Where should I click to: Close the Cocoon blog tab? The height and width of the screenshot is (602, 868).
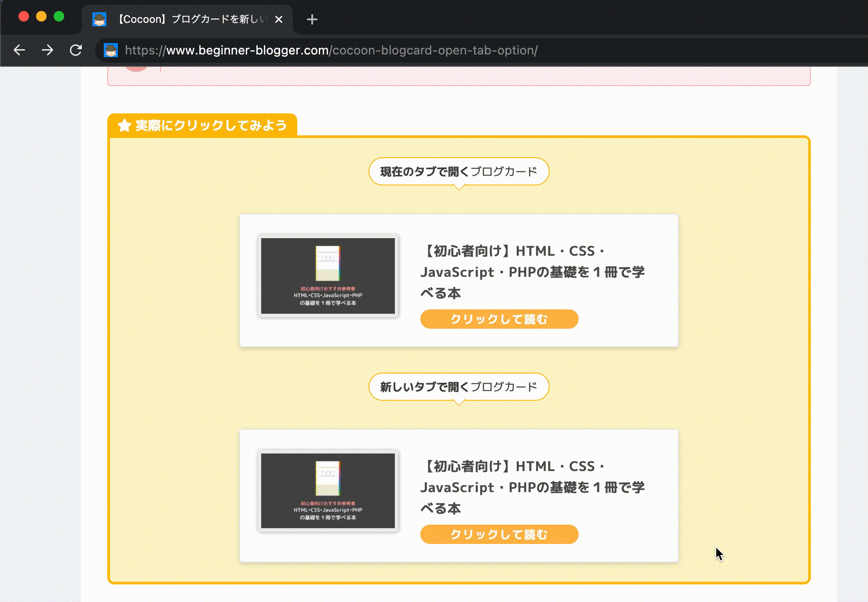(278, 19)
